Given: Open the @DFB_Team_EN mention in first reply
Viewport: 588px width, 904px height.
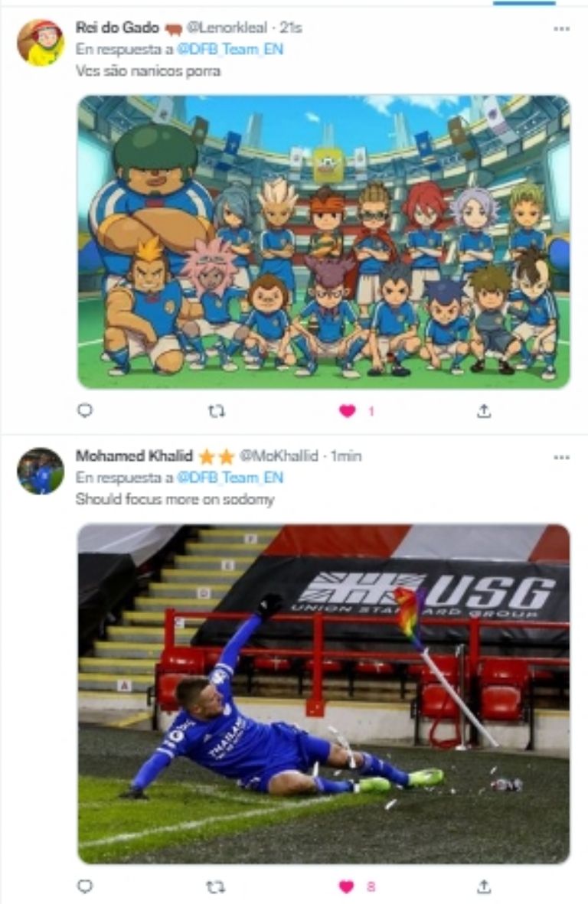Looking at the screenshot, I should 230,49.
